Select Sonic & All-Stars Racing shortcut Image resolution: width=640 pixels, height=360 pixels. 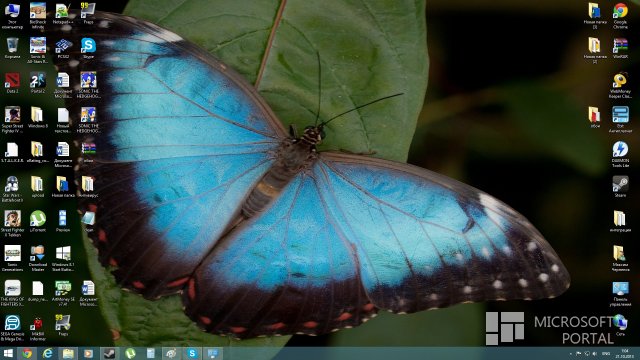tap(38, 51)
